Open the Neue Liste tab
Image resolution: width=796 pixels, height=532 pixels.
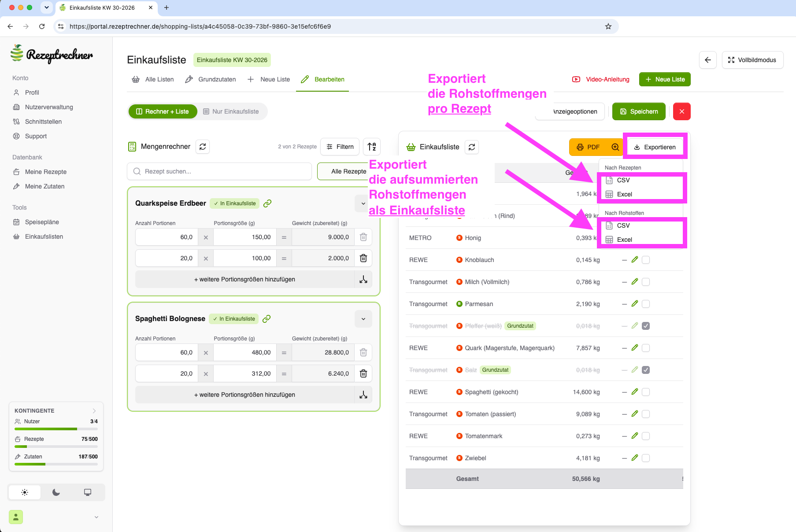pos(269,79)
